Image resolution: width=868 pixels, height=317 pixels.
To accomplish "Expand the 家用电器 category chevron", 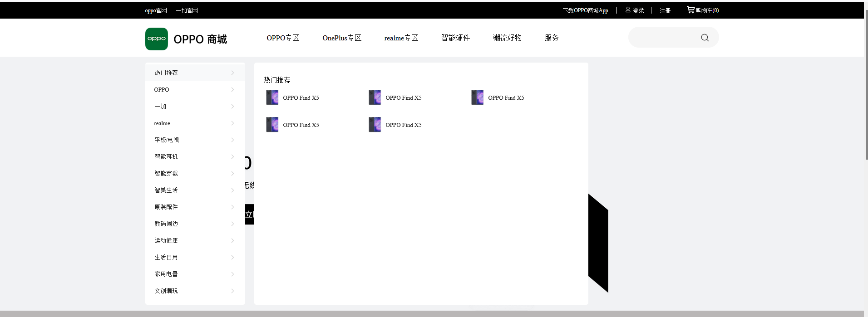I will point(232,274).
